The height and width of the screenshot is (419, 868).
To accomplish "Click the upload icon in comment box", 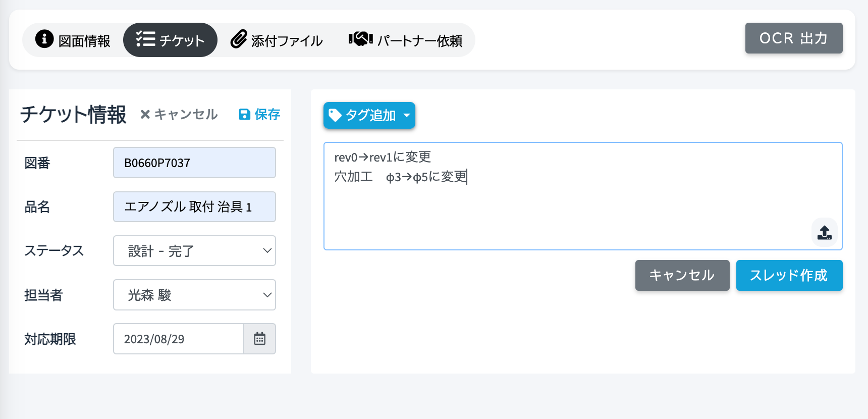I will 824,232.
